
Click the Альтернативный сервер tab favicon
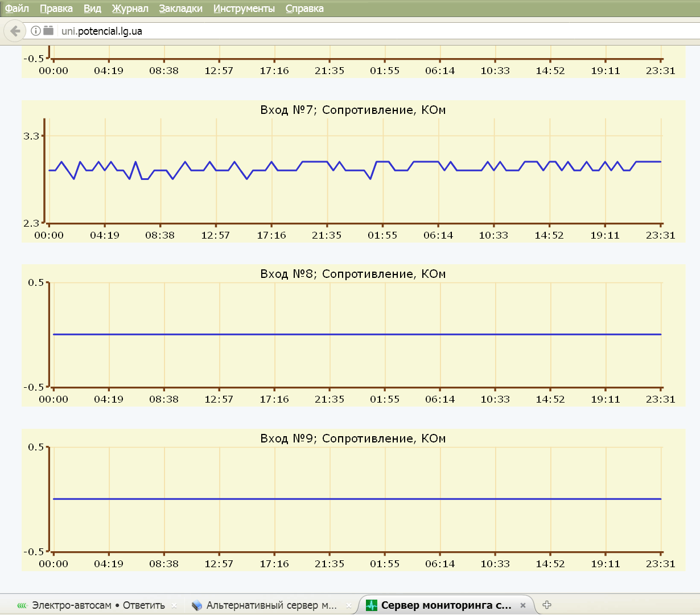pyautogui.click(x=197, y=605)
